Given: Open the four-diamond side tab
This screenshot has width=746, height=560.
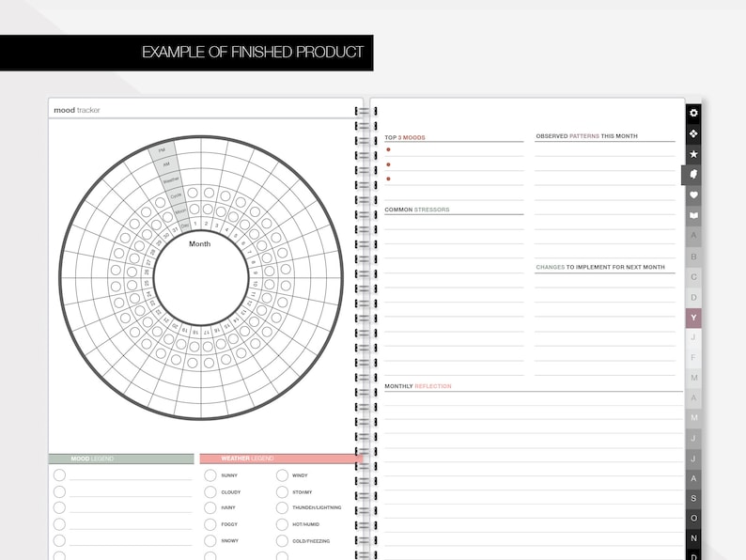Looking at the screenshot, I should point(693,133).
